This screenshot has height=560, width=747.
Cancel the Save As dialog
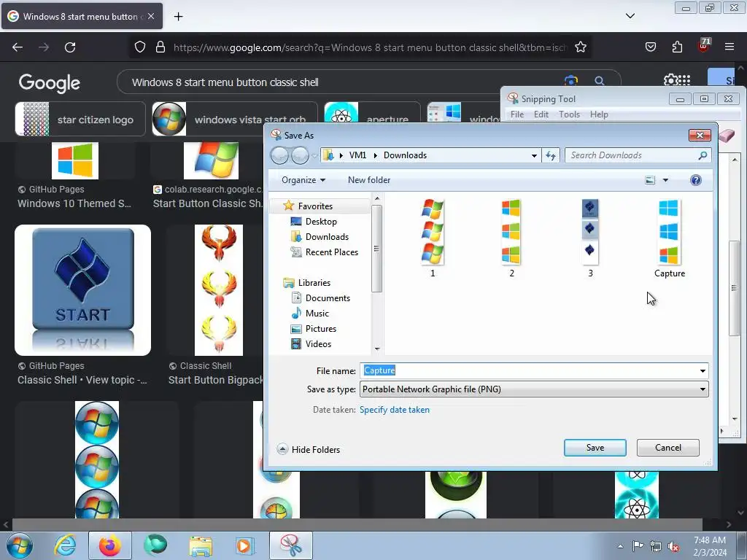(x=668, y=448)
